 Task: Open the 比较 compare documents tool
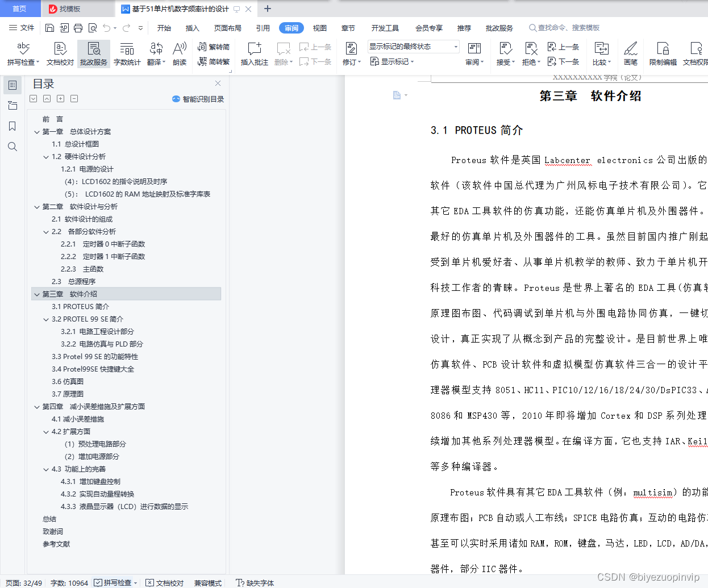(x=602, y=54)
